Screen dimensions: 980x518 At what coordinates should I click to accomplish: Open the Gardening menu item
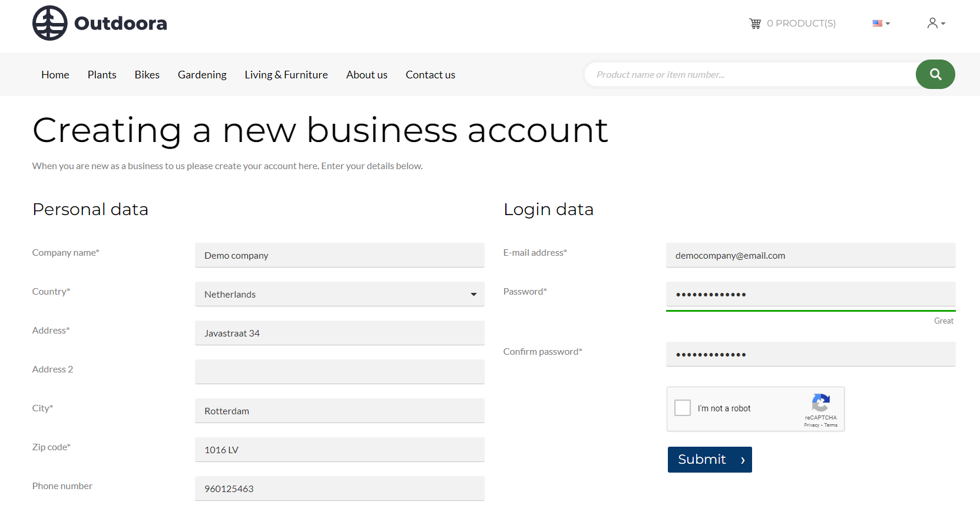(202, 75)
